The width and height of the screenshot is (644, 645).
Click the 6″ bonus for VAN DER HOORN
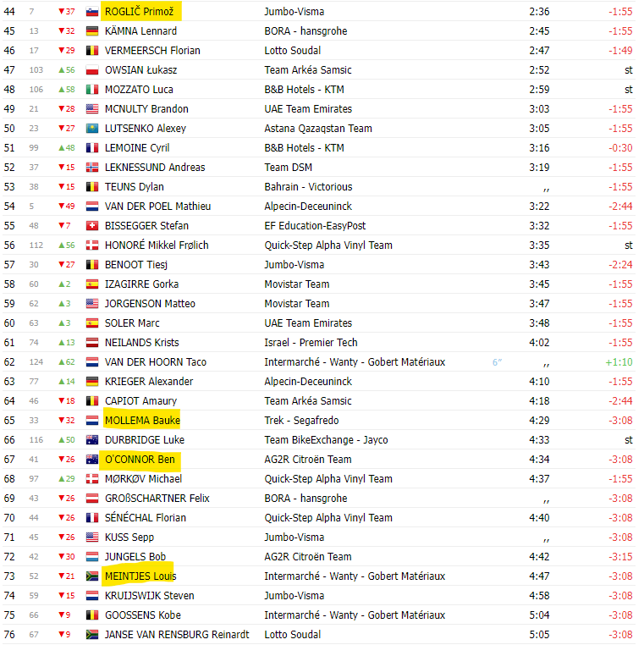[x=497, y=362]
